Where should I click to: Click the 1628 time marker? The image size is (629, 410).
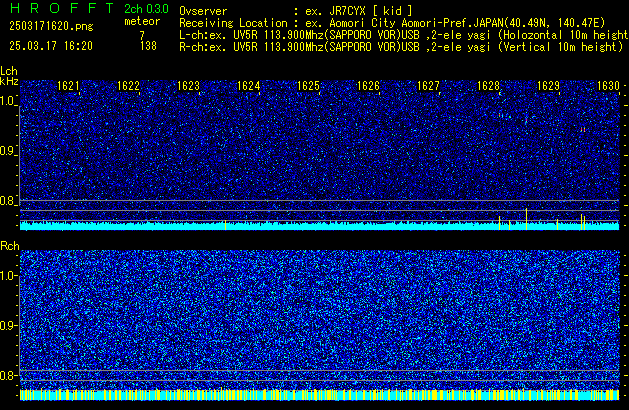(x=488, y=86)
